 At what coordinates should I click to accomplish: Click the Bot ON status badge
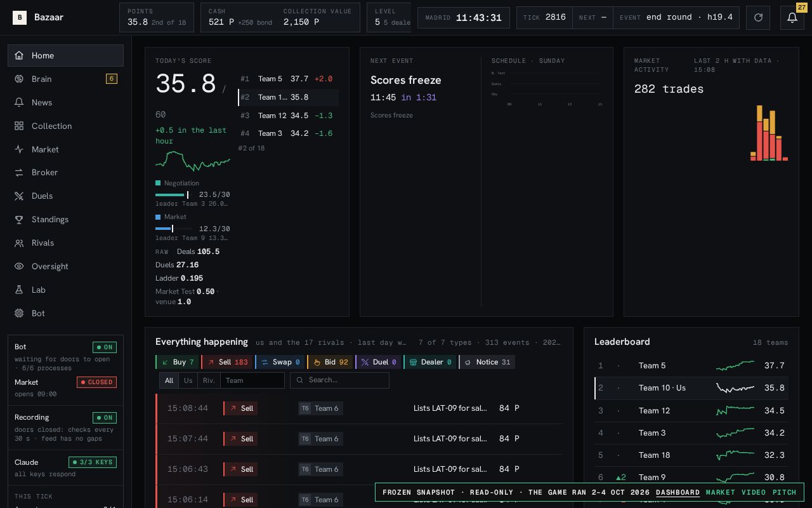[105, 347]
